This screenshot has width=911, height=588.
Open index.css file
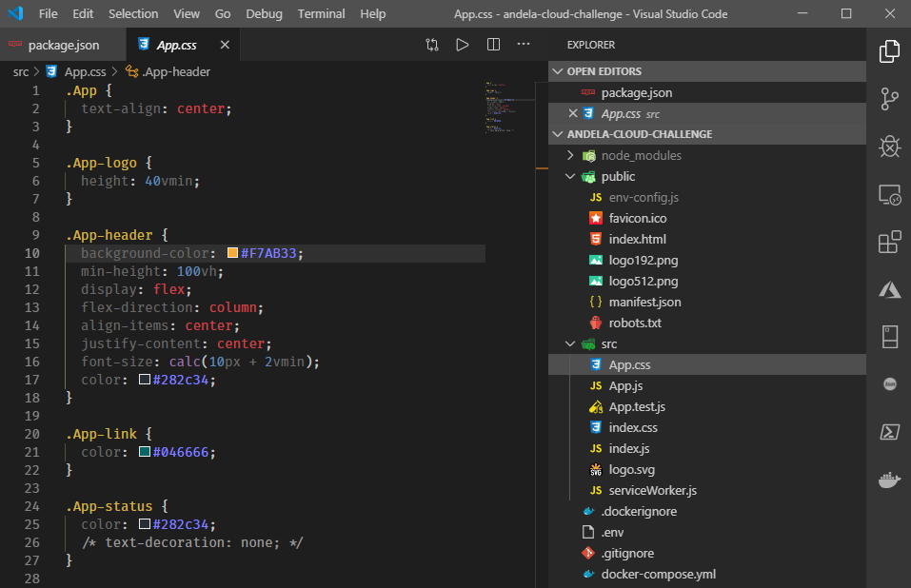[x=707, y=428]
